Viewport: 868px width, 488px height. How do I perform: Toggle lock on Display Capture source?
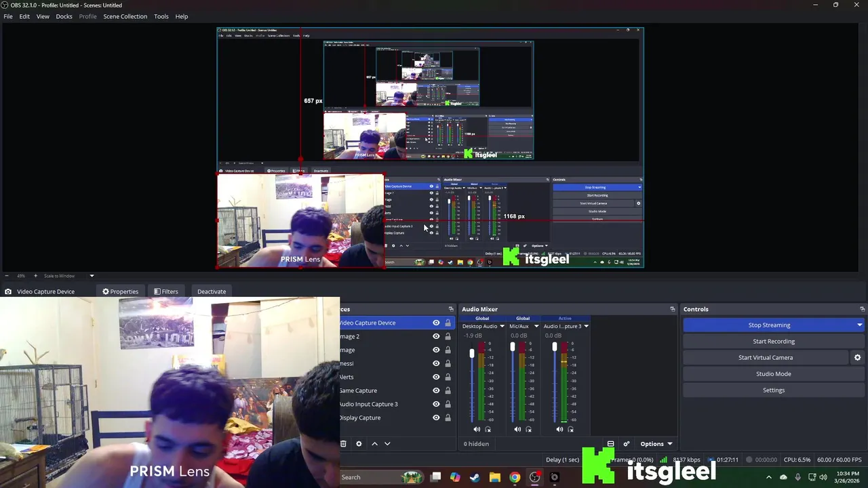point(448,418)
